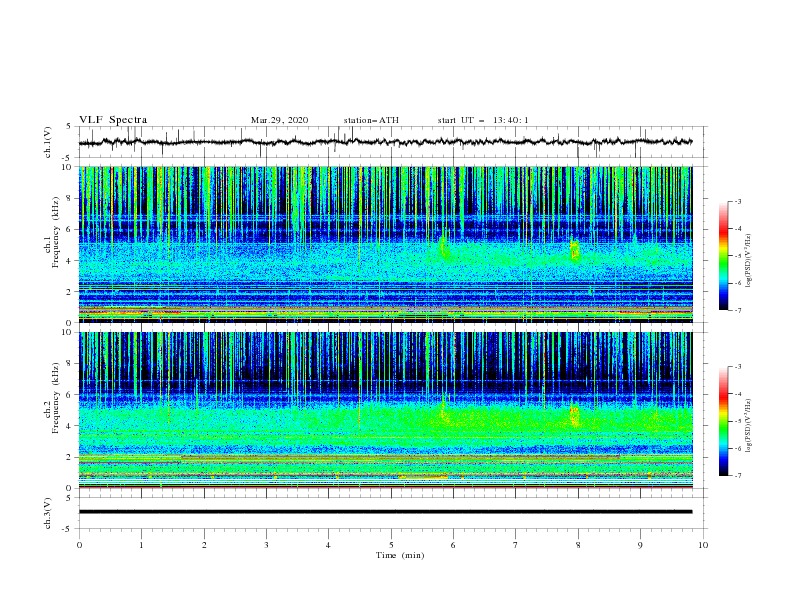Viewport: 792px width, 612px height.
Task: Click the "8" kHz tick of ch.1 spectrogram
Action: pyautogui.click(x=69, y=198)
